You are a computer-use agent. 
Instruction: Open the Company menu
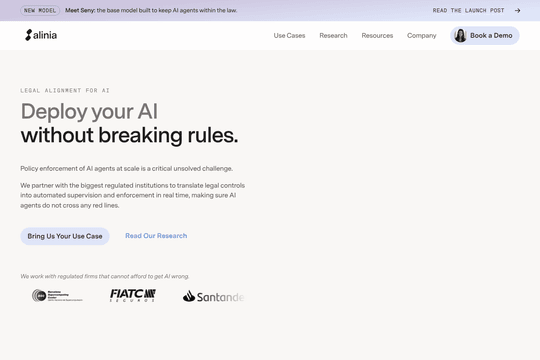tap(422, 35)
